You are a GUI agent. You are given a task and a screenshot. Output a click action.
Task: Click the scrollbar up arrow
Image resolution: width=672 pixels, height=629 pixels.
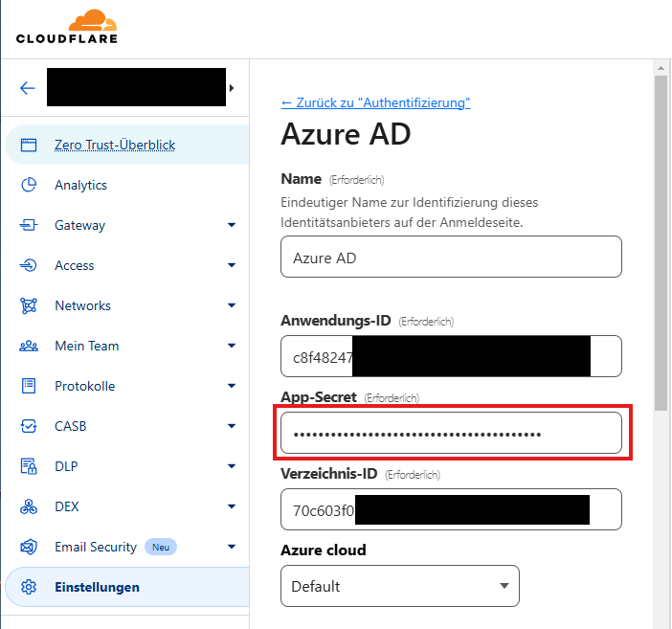pyautogui.click(x=661, y=68)
